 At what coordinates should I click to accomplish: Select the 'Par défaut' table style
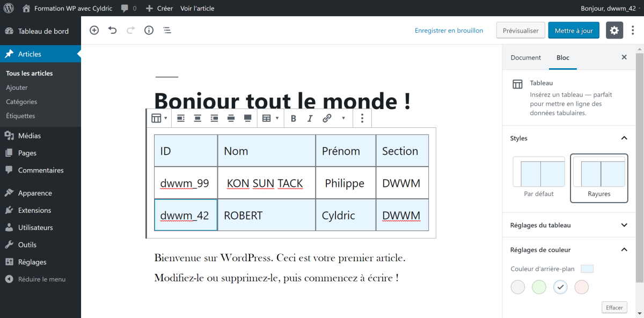(x=539, y=179)
